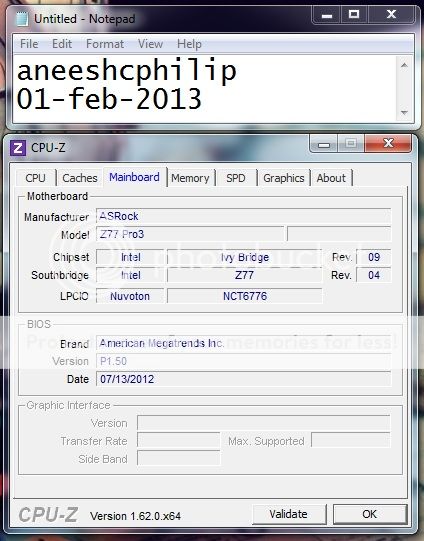This screenshot has width=424, height=541.
Task: Click the Southbridge Rev. 04 value
Action: click(x=374, y=275)
